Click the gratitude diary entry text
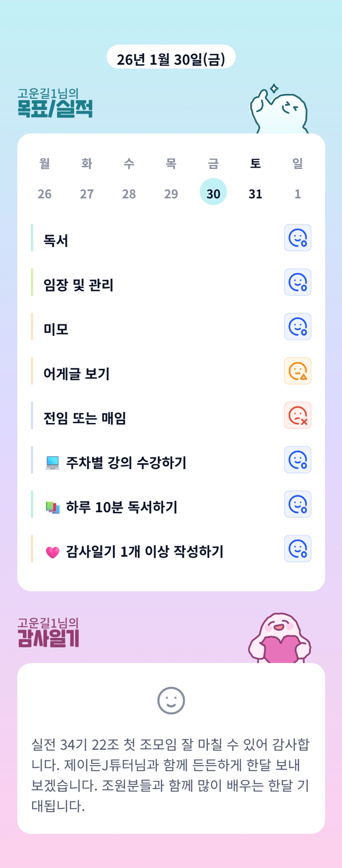 [x=171, y=775]
